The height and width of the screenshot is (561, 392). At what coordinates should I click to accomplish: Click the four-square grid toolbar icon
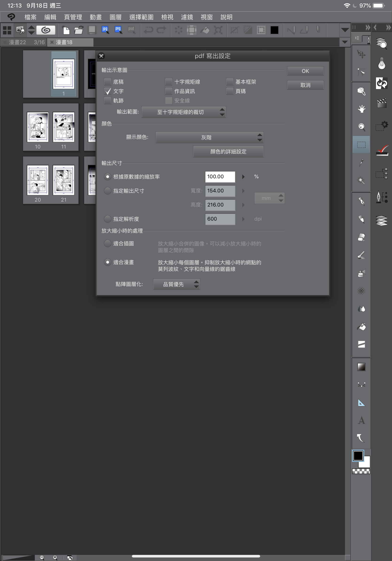(x=7, y=30)
